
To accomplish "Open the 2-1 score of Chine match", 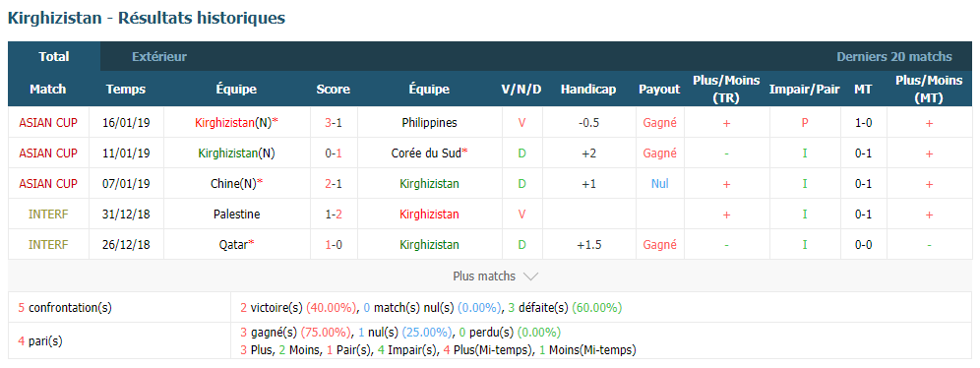I will tap(334, 184).
